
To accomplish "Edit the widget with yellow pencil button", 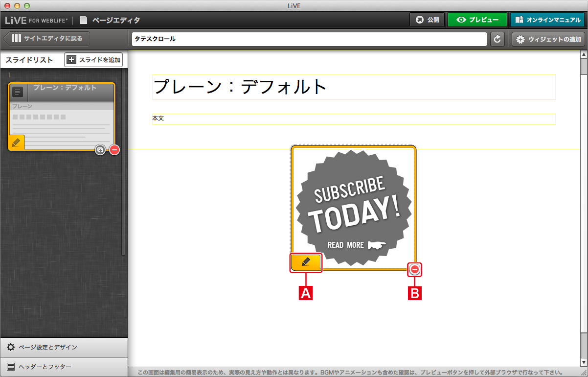I will [x=306, y=262].
